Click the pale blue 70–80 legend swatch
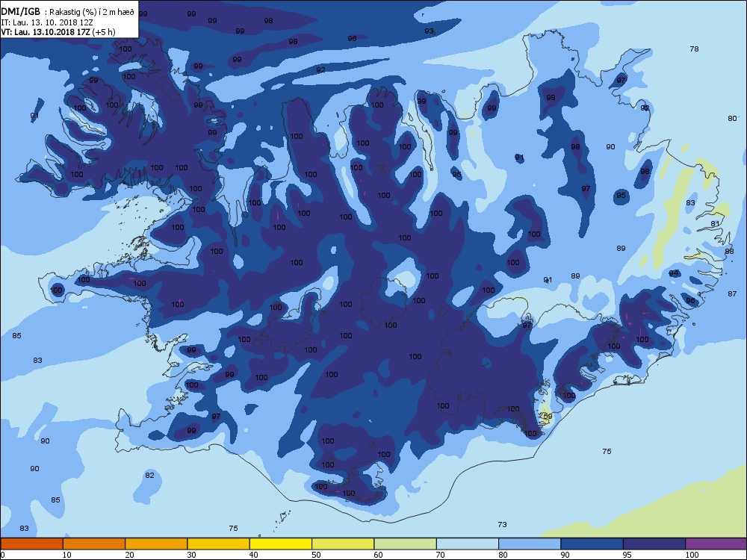This screenshot has width=747, height=560. click(468, 544)
